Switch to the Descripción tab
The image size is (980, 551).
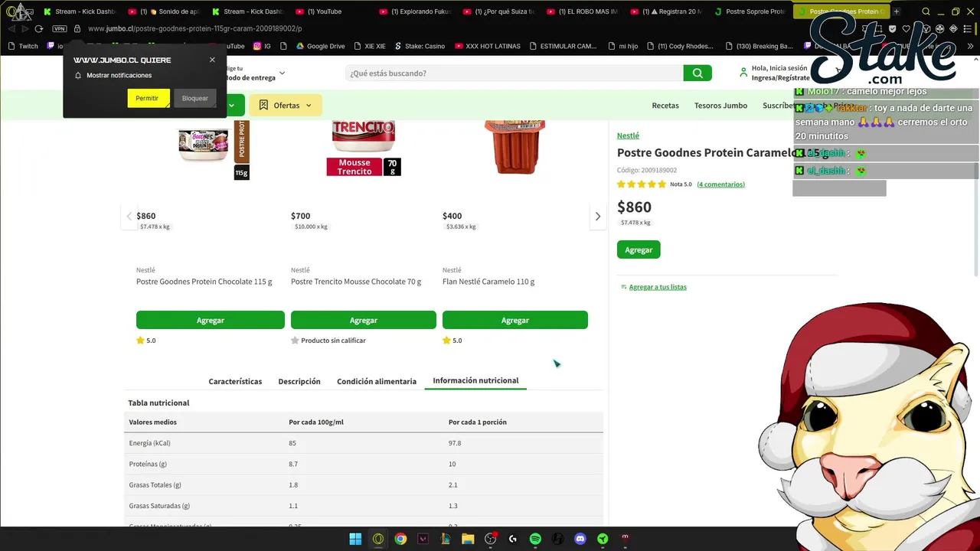point(299,381)
